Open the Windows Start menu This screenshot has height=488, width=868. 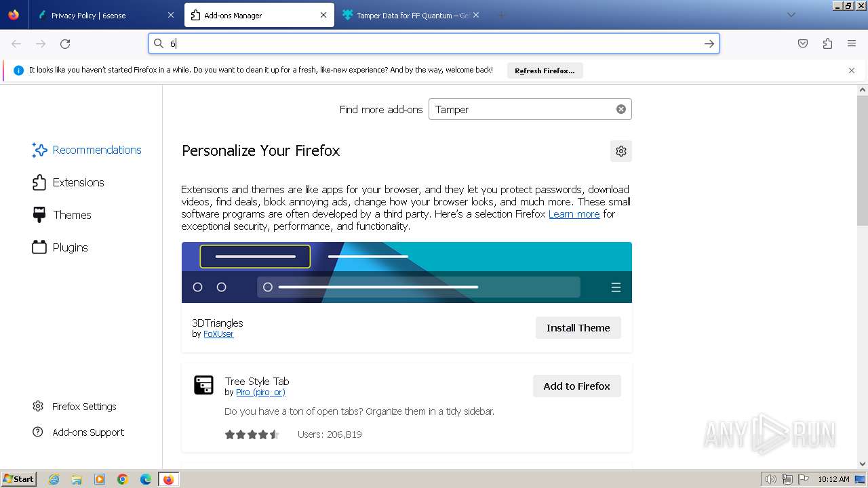[18, 479]
